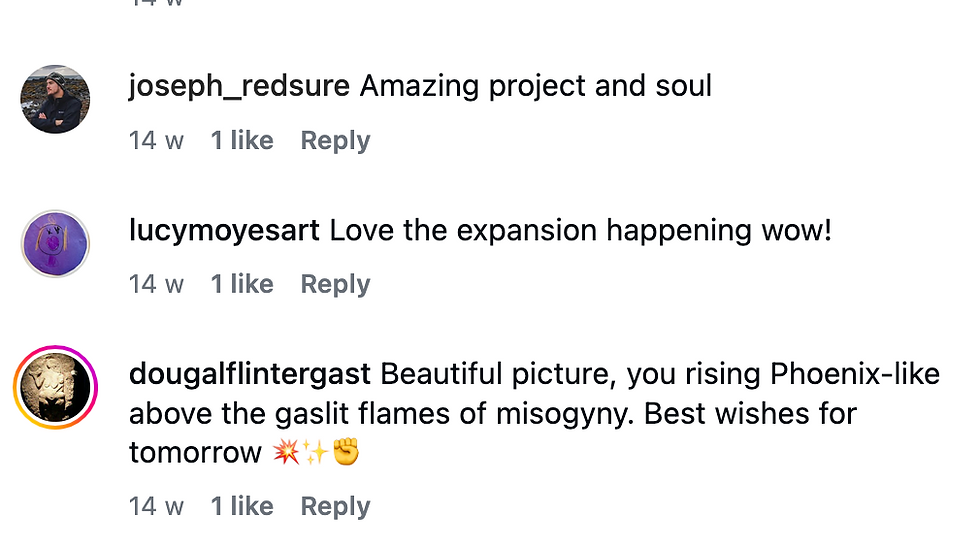
Task: Visit lucymoyesart's profile via username
Action: point(224,231)
